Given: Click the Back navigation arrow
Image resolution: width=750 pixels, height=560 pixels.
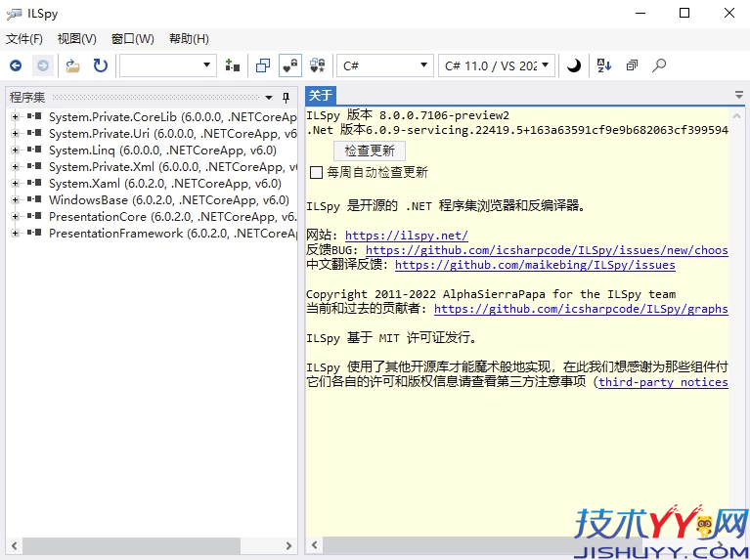Looking at the screenshot, I should click(x=16, y=65).
